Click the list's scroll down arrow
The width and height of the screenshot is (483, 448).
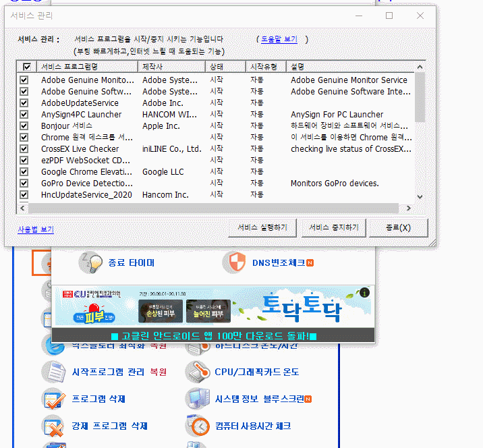[x=420, y=196]
